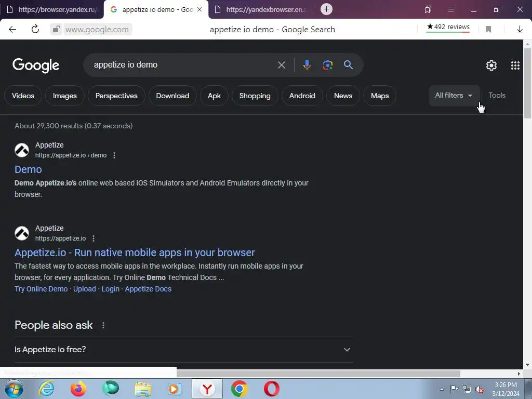Click the vertical page scrollbar thumb
The height and width of the screenshot is (399, 532).
(528, 83)
